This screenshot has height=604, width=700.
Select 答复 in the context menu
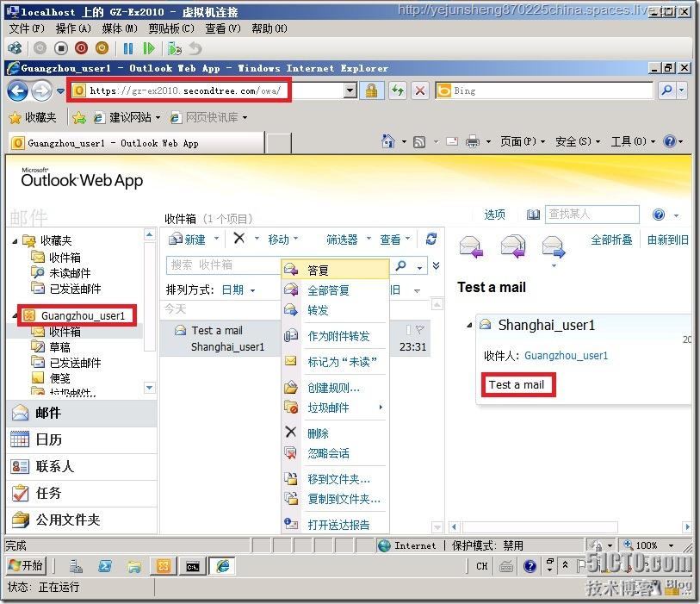click(335, 271)
